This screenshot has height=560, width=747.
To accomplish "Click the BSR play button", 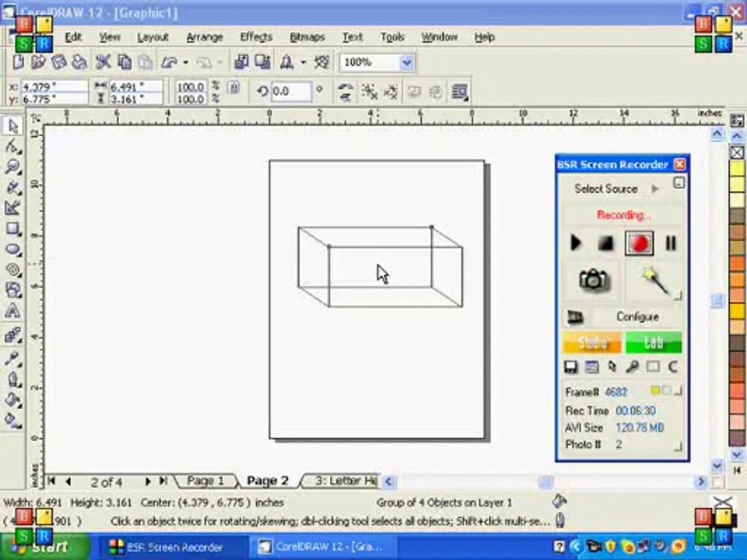I will [576, 243].
